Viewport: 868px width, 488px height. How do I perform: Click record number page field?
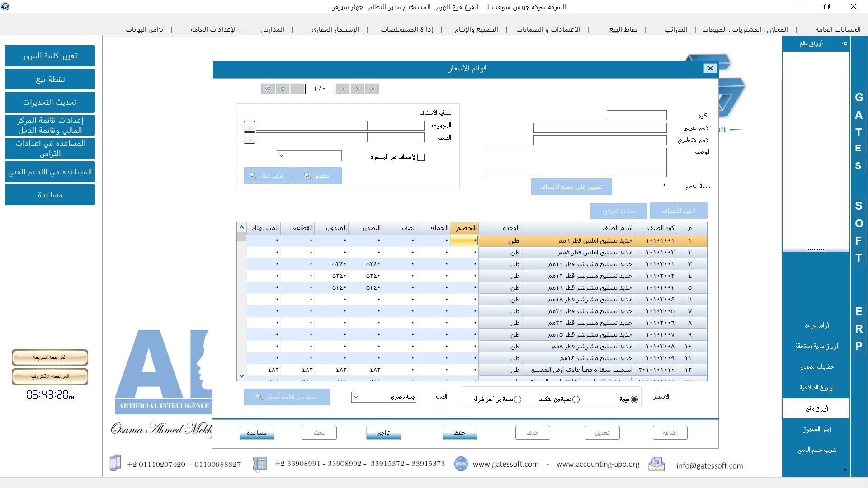(320, 89)
